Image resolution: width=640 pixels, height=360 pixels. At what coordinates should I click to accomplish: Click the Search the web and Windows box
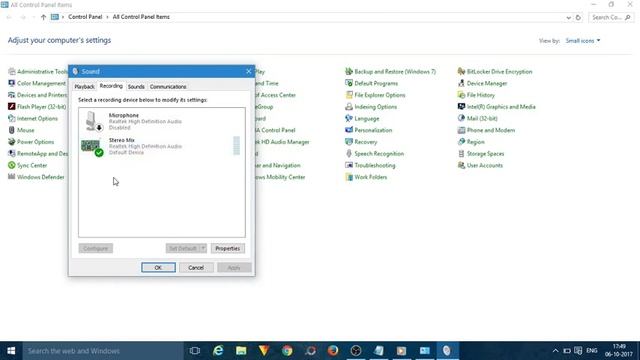coord(103,351)
